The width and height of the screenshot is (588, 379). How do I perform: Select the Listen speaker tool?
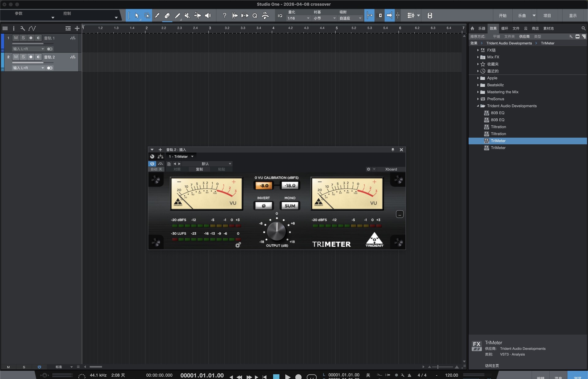(208, 16)
